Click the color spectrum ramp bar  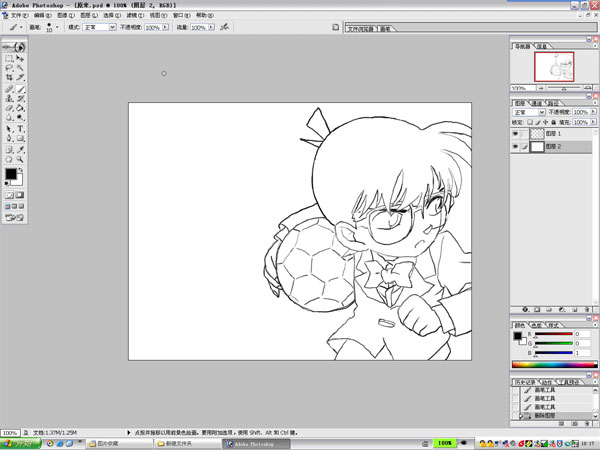(554, 365)
